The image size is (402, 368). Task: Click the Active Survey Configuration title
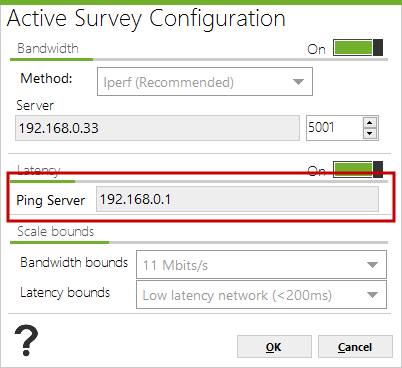tap(146, 19)
